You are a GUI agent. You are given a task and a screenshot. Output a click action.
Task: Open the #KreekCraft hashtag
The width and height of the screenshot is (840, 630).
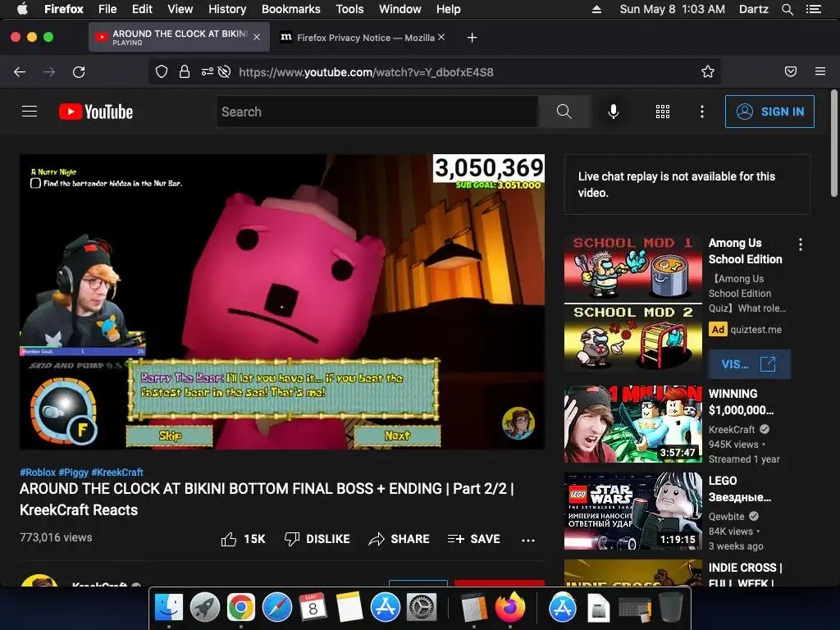point(117,472)
